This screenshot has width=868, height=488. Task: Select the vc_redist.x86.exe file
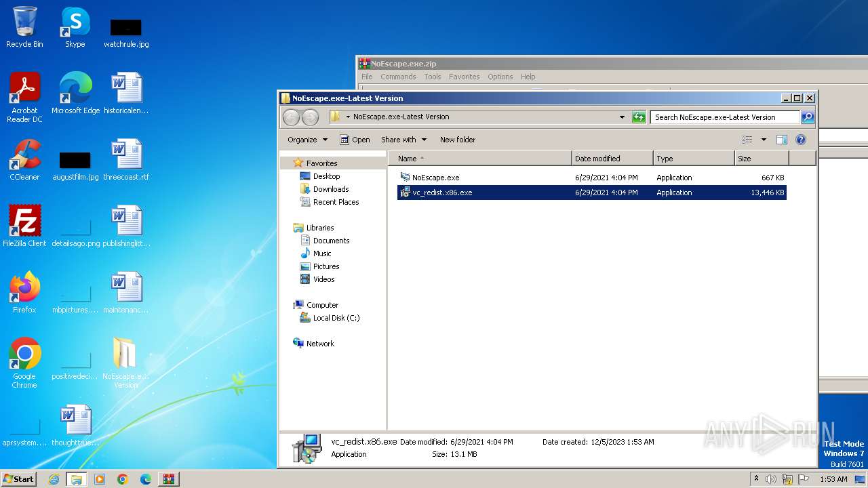591,192
